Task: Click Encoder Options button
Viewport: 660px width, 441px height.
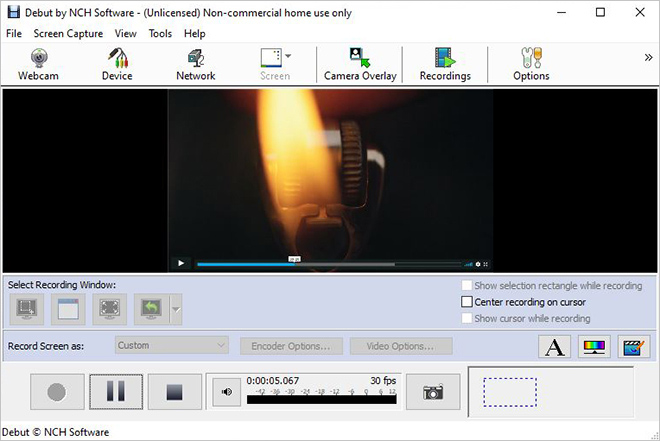Action: 291,346
